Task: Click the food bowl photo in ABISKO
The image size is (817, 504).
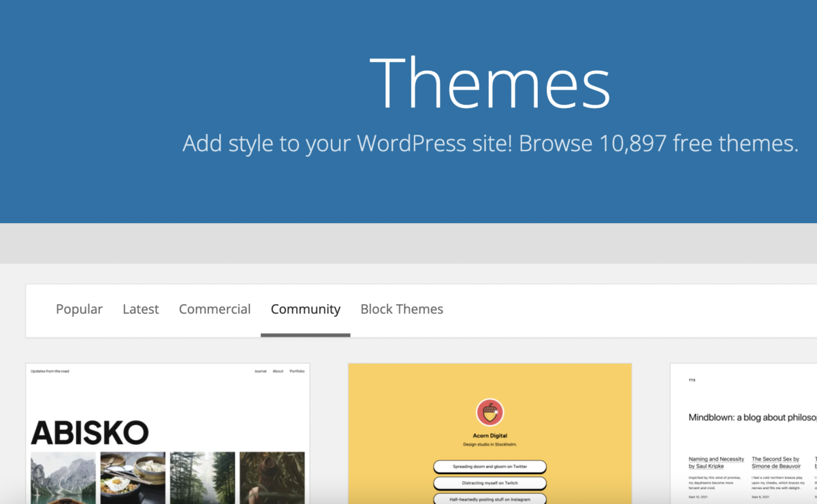Action: coord(133,477)
